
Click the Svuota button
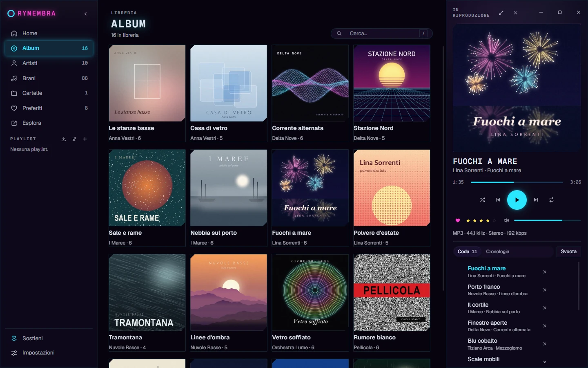tap(568, 251)
